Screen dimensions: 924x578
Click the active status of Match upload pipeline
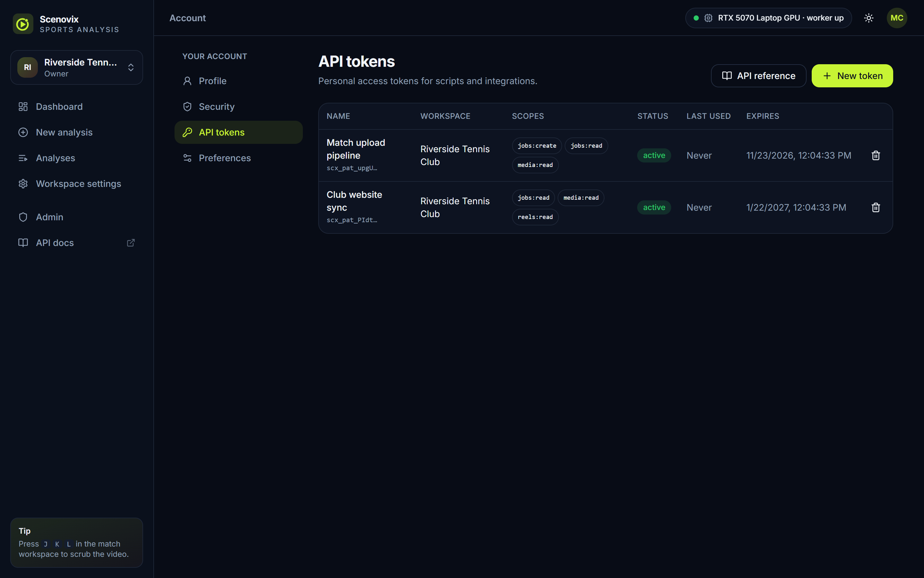[x=654, y=155]
